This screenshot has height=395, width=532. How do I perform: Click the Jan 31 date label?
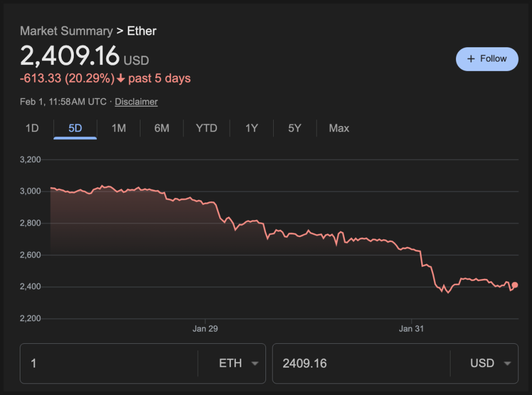411,329
